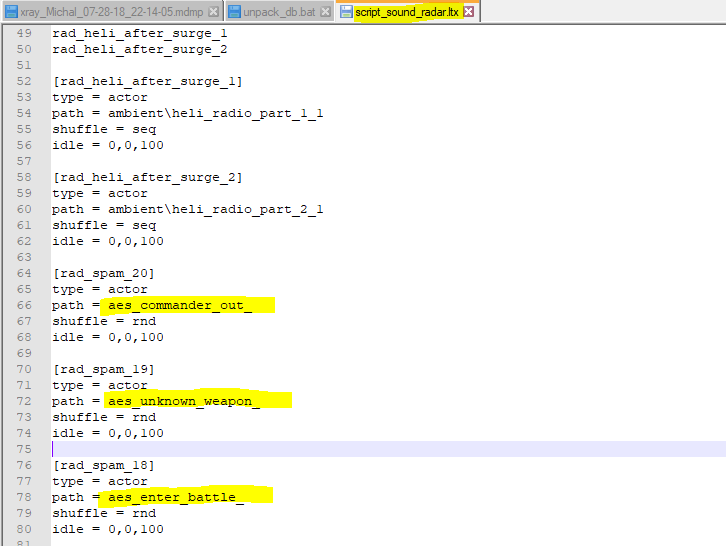Click the section header '[rad_spam_20]'

coord(103,274)
